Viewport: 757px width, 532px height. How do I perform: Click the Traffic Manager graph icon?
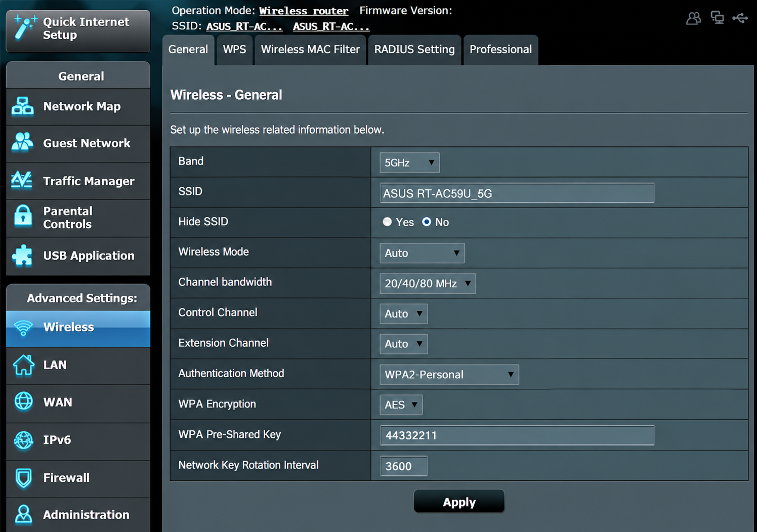point(22,180)
